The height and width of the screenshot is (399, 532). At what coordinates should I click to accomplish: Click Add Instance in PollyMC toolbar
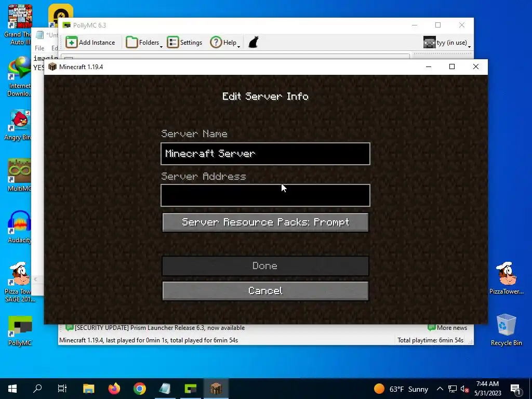point(90,43)
